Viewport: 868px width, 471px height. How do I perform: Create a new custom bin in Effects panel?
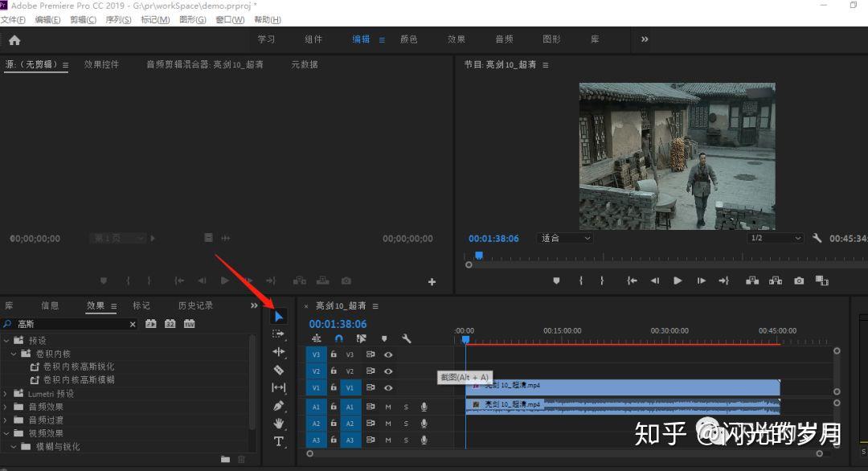click(225, 459)
